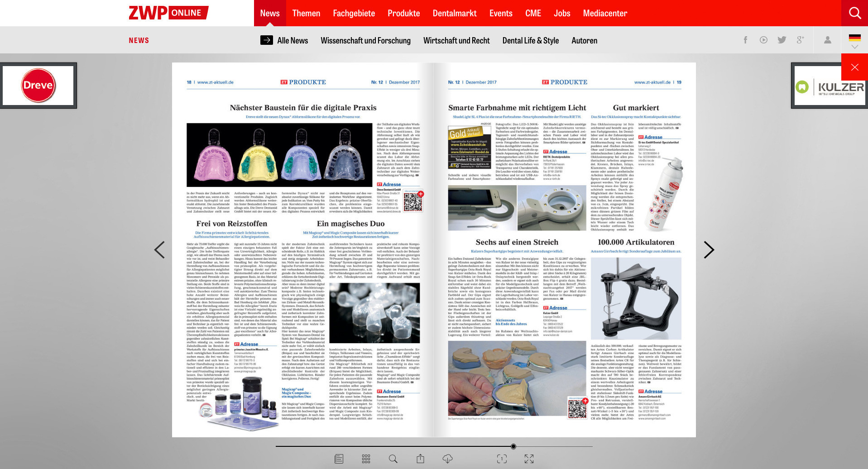Open the Themen menu

point(306,13)
